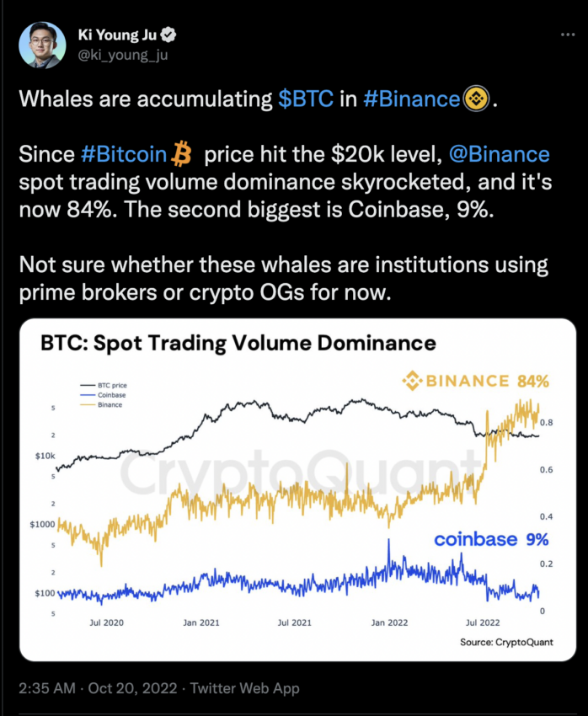The width and height of the screenshot is (588, 716).
Task: Click the Twitter Web App source label
Action: click(244, 688)
